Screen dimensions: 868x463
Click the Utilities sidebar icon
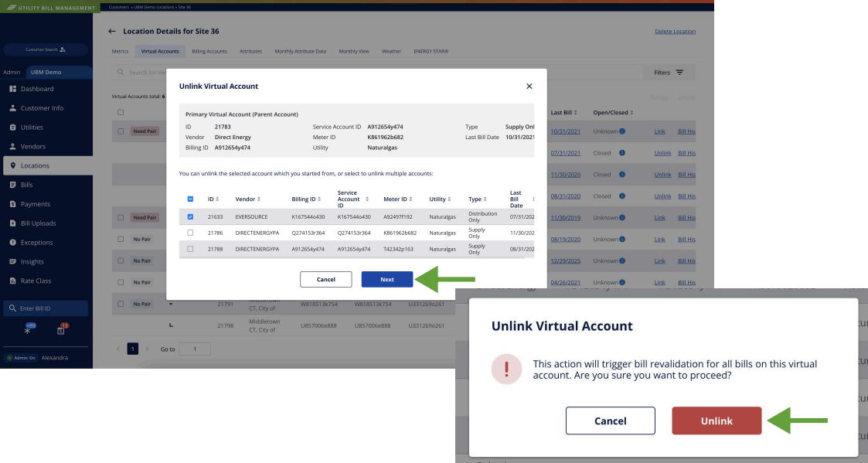pos(12,128)
